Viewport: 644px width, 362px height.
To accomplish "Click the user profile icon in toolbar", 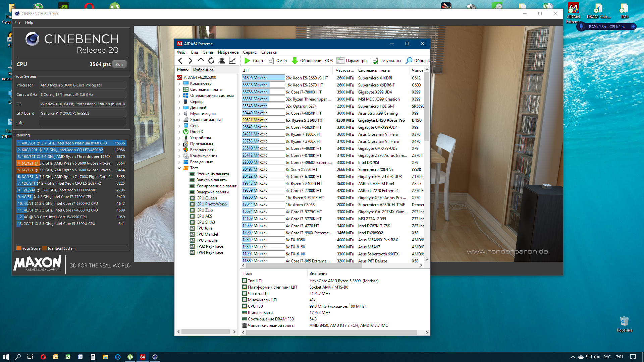I will [x=221, y=61].
